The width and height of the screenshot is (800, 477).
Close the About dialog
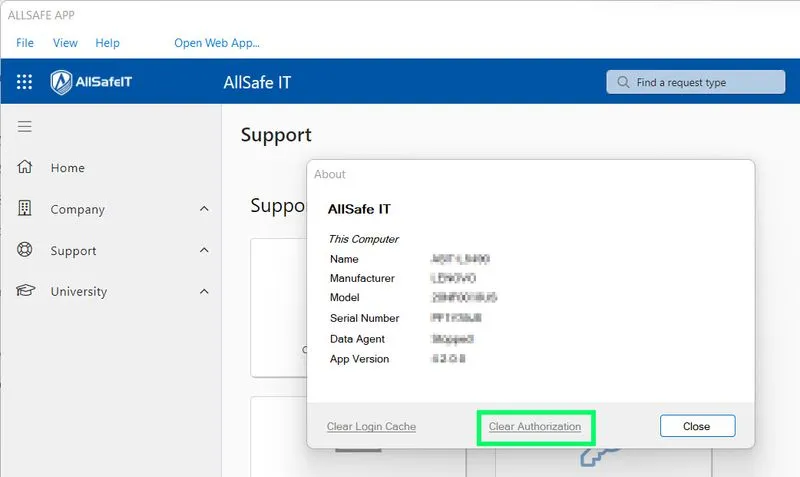point(697,426)
